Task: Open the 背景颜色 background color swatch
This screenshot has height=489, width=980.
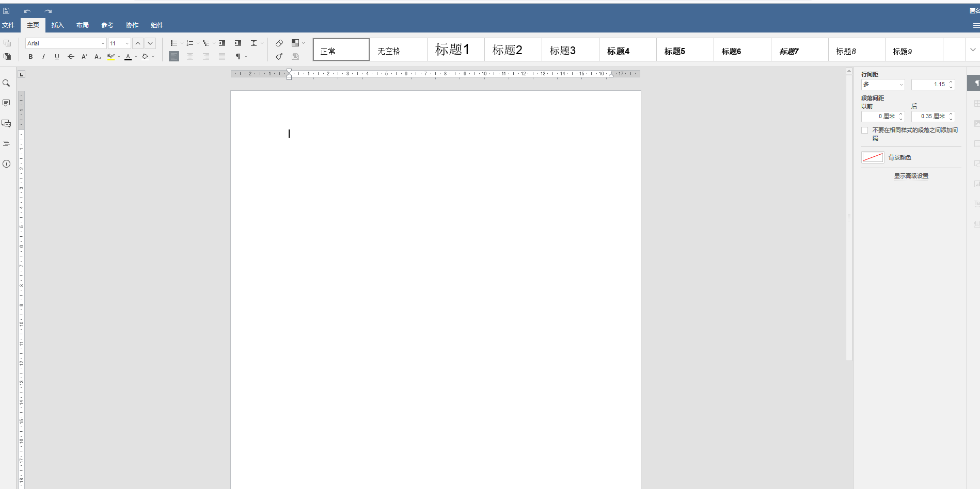Action: pyautogui.click(x=873, y=157)
